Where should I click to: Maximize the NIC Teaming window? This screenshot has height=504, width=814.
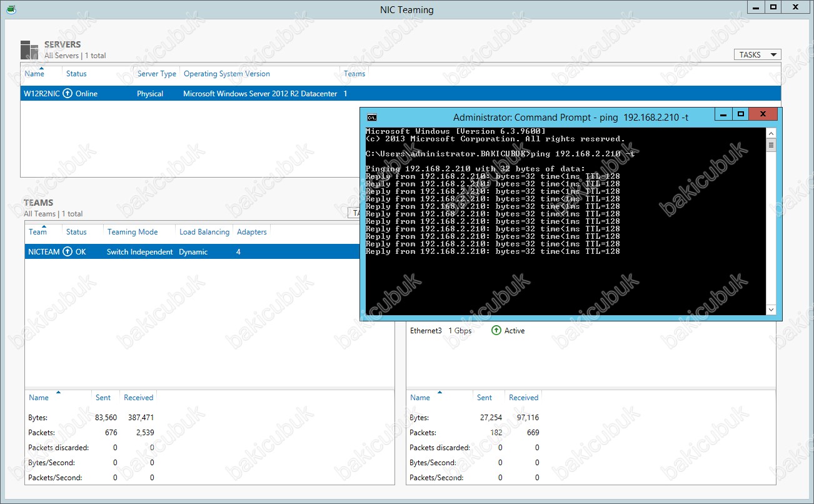point(773,7)
